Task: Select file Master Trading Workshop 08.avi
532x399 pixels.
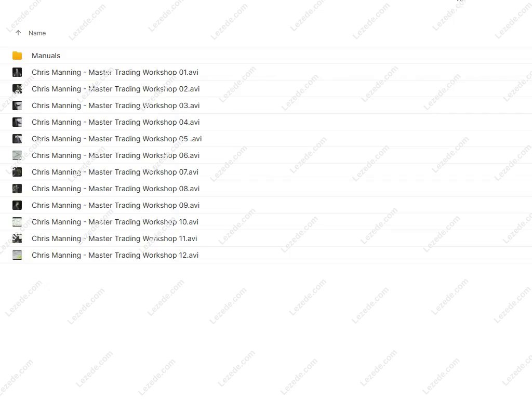Action: coord(116,189)
